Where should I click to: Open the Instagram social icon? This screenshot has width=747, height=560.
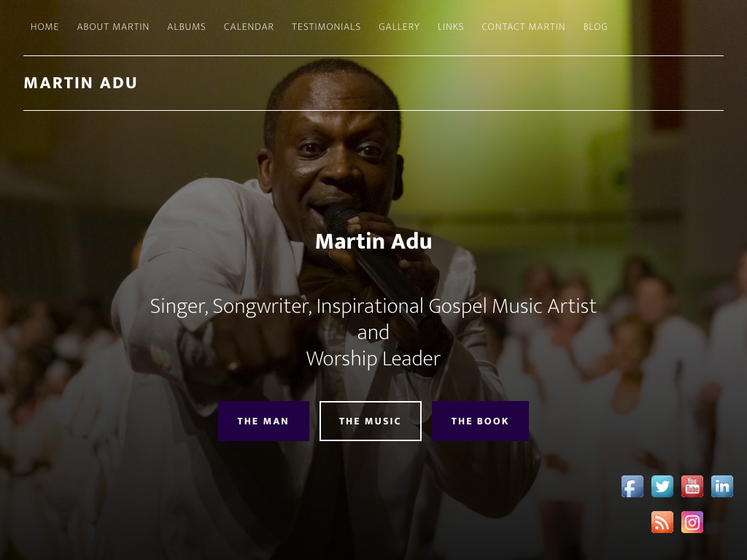coord(692,522)
